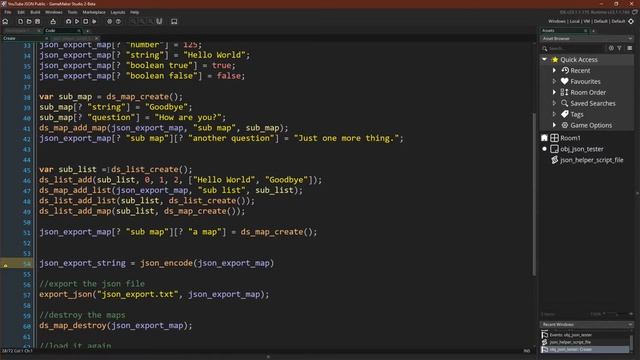Open the target manager crosshair icon
The image size is (640, 360).
click(x=631, y=21)
